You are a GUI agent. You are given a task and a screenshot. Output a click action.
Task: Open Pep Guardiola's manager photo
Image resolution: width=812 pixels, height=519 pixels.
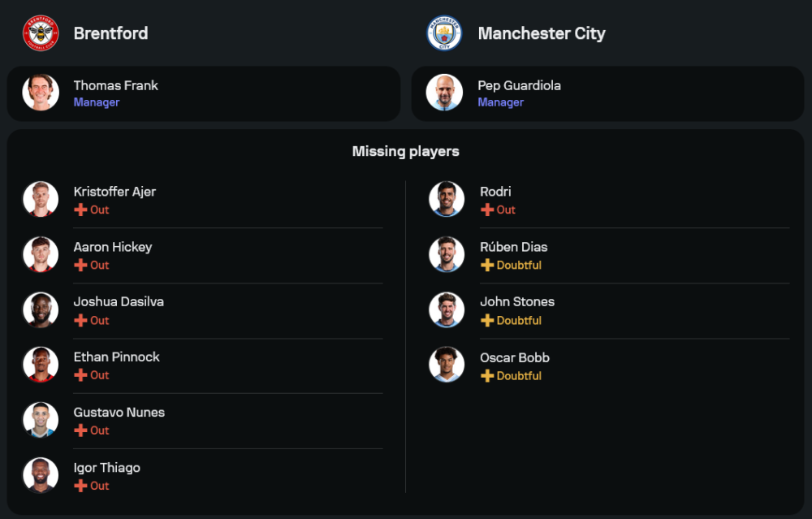[445, 93]
